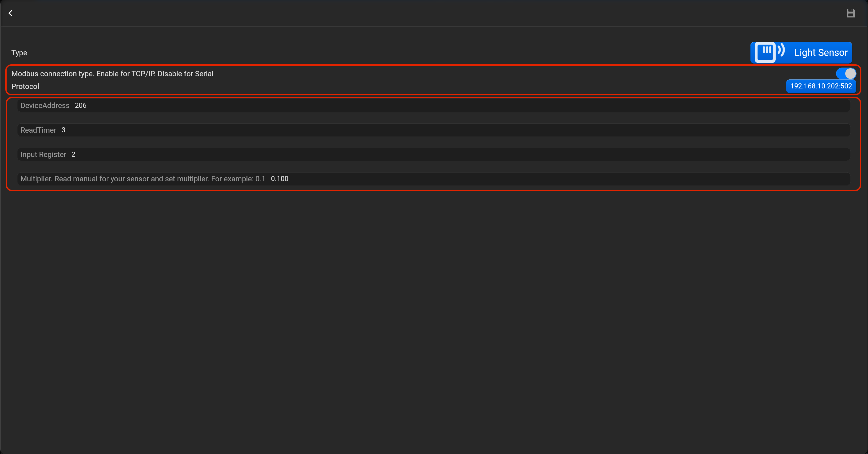Click the DeviceAddress value 206
868x454 pixels.
(x=80, y=106)
